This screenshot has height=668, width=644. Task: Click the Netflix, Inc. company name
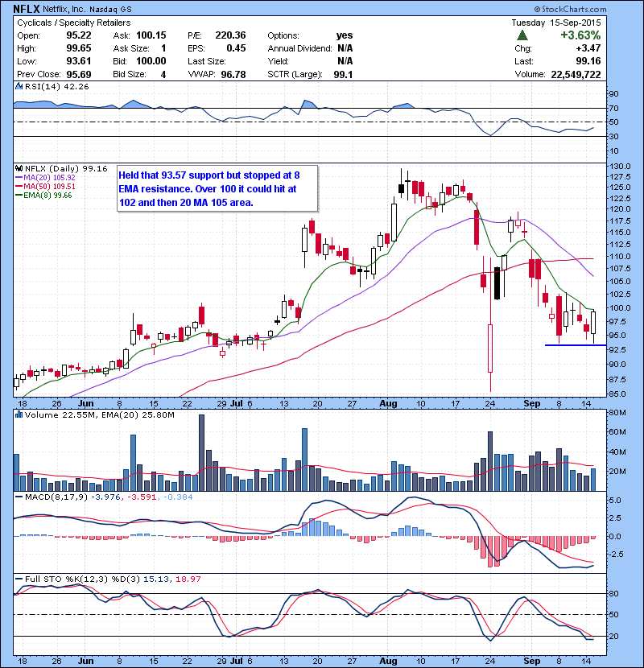[x=63, y=10]
